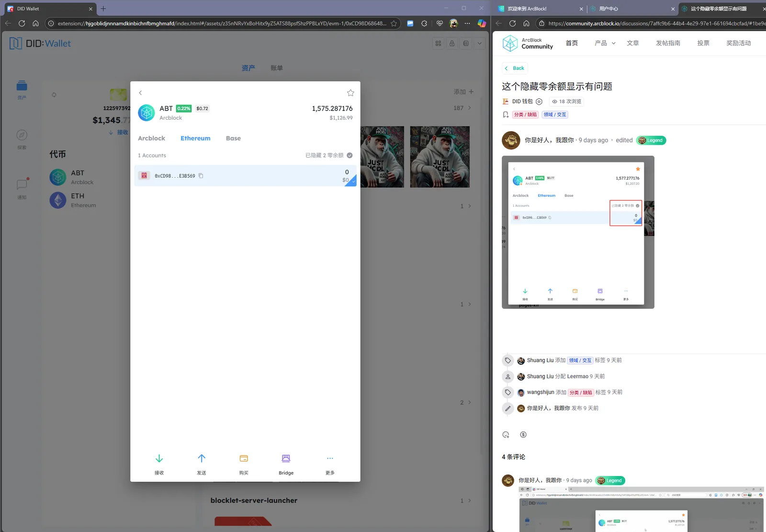Click the ArcBlock Community logo
This screenshot has width=766, height=532.
click(x=528, y=43)
